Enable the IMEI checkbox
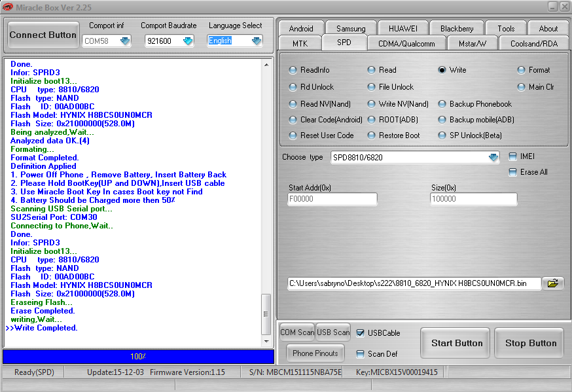The height and width of the screenshot is (392, 572). click(x=512, y=157)
